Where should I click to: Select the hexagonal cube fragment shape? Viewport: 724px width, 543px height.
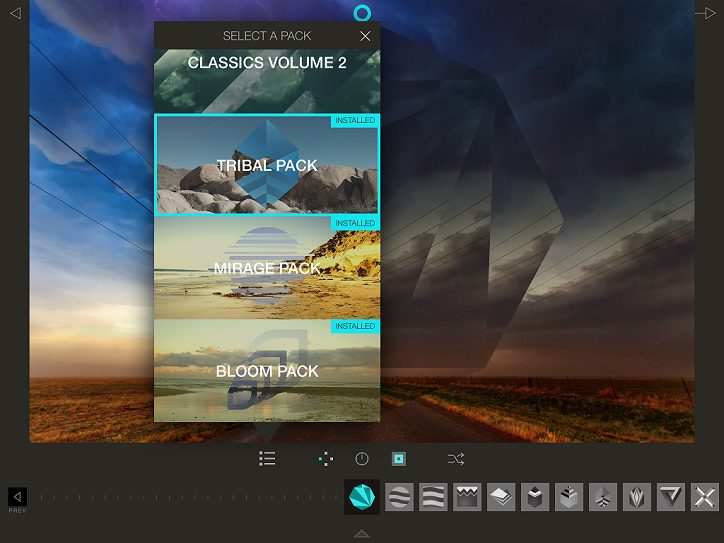(x=535, y=497)
